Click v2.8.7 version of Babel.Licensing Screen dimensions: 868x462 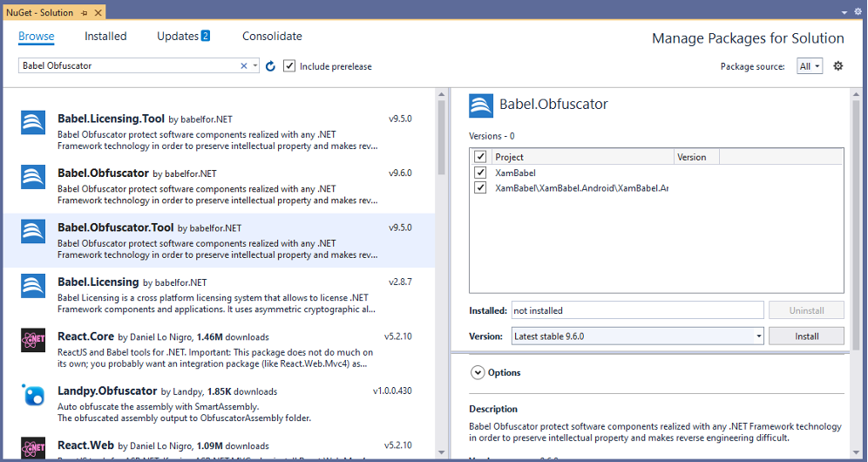pyautogui.click(x=400, y=282)
